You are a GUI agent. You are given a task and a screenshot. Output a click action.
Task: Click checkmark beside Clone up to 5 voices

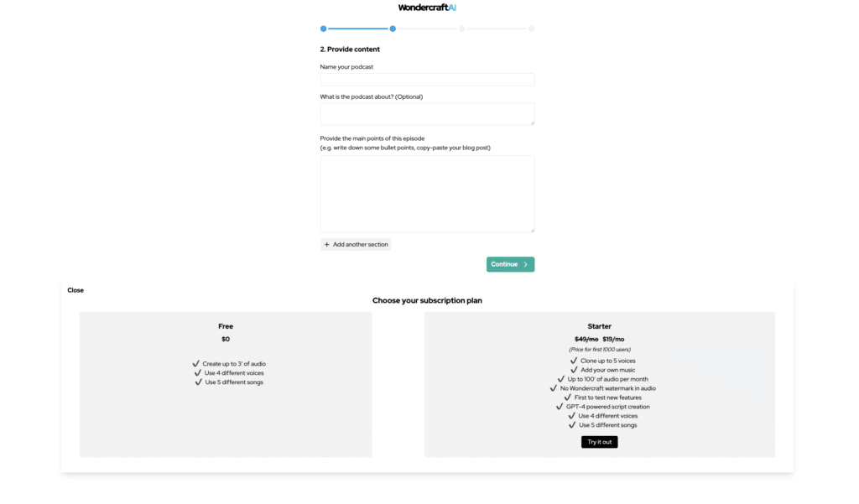574,361
